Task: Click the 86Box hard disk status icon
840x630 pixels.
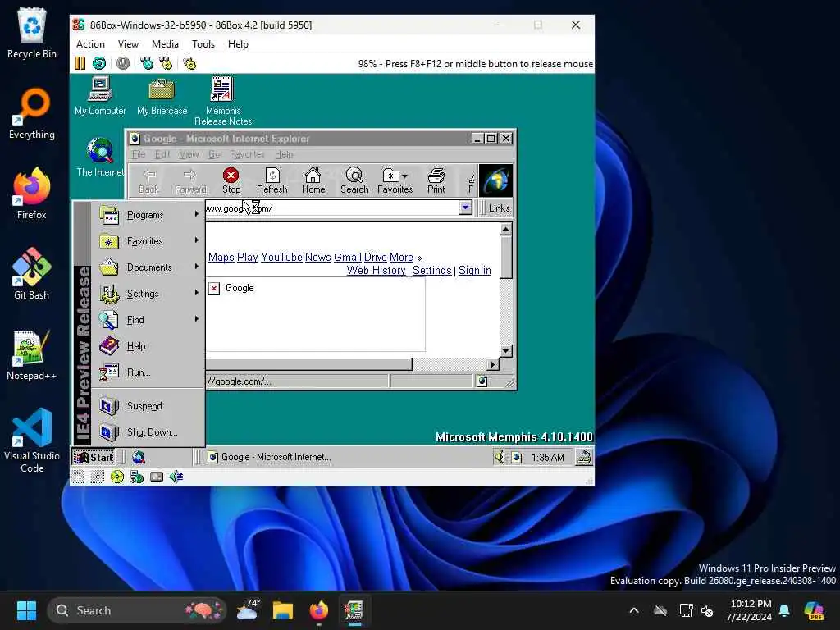Action: 157,477
